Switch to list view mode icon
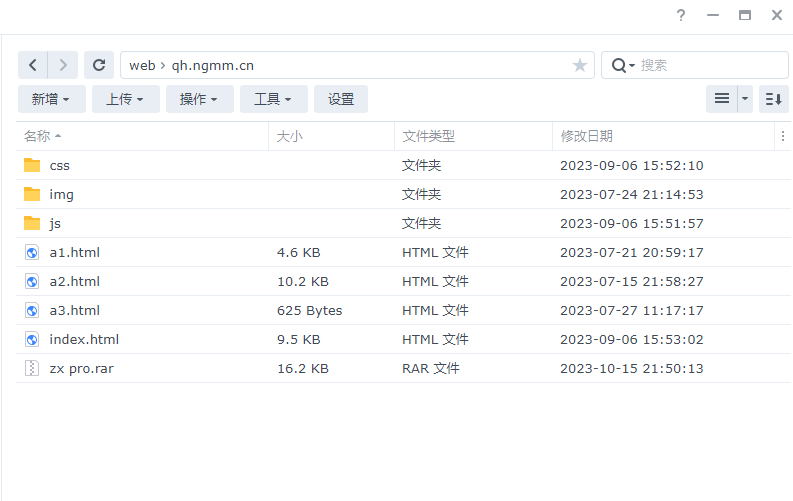Image resolution: width=793 pixels, height=501 pixels. (721, 99)
